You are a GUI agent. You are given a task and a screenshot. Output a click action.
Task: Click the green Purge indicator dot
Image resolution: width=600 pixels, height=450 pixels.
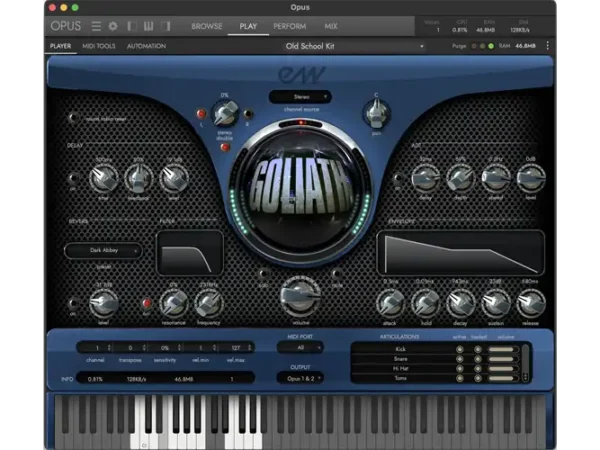(x=491, y=46)
